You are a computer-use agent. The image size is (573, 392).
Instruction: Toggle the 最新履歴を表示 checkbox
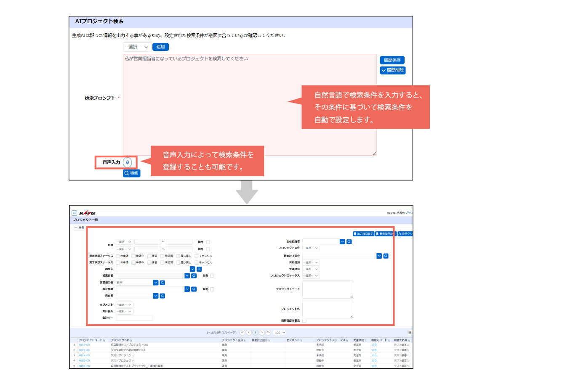304,321
